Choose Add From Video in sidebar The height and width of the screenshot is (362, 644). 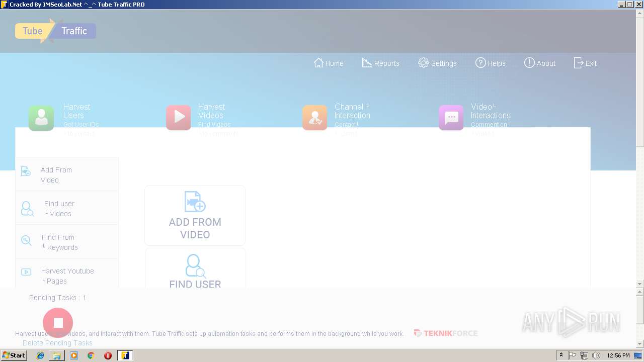coord(67,174)
